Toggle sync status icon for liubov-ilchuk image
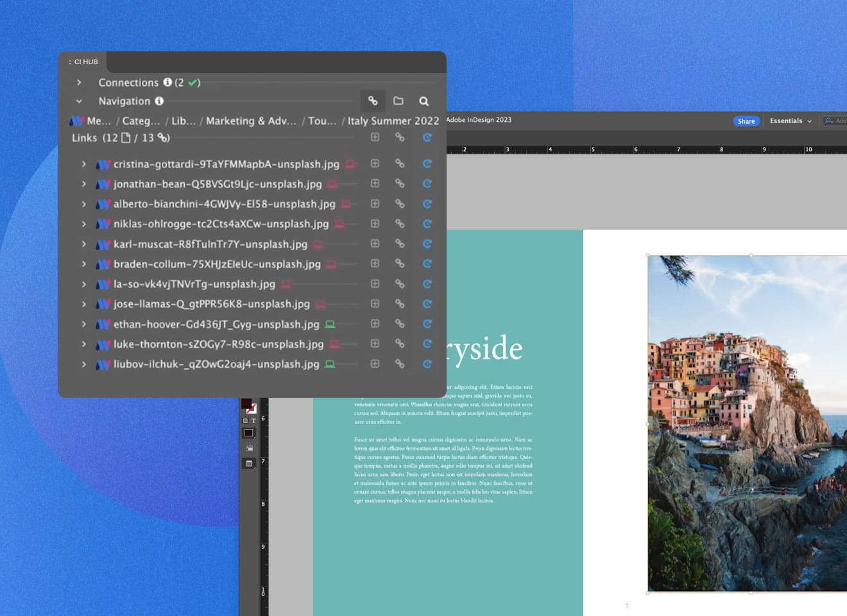Viewport: 847px width, 616px height. point(330,364)
